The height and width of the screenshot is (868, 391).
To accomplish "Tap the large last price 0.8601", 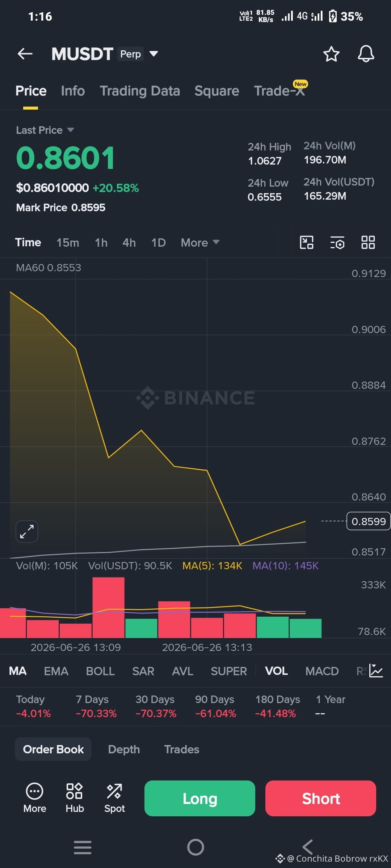I will coord(66,158).
